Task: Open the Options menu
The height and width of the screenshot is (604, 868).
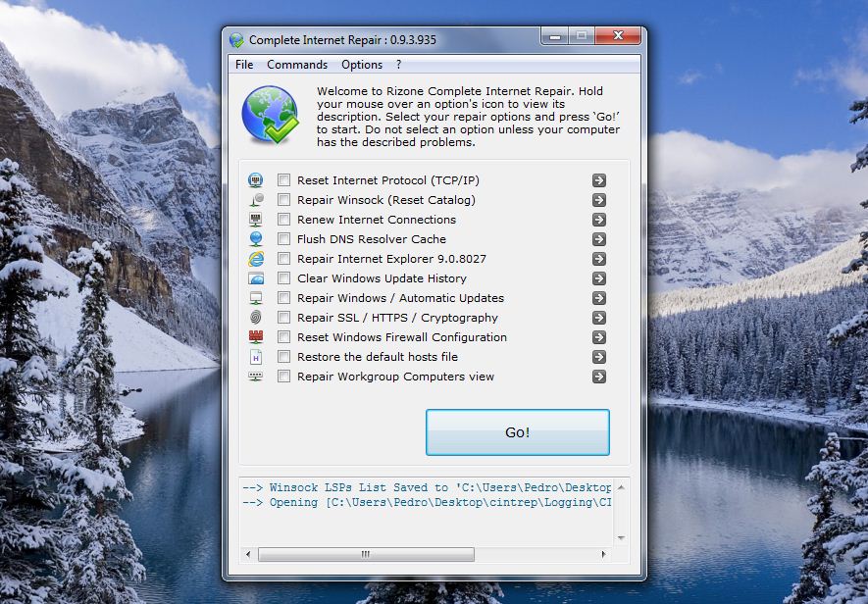Action: pos(362,65)
